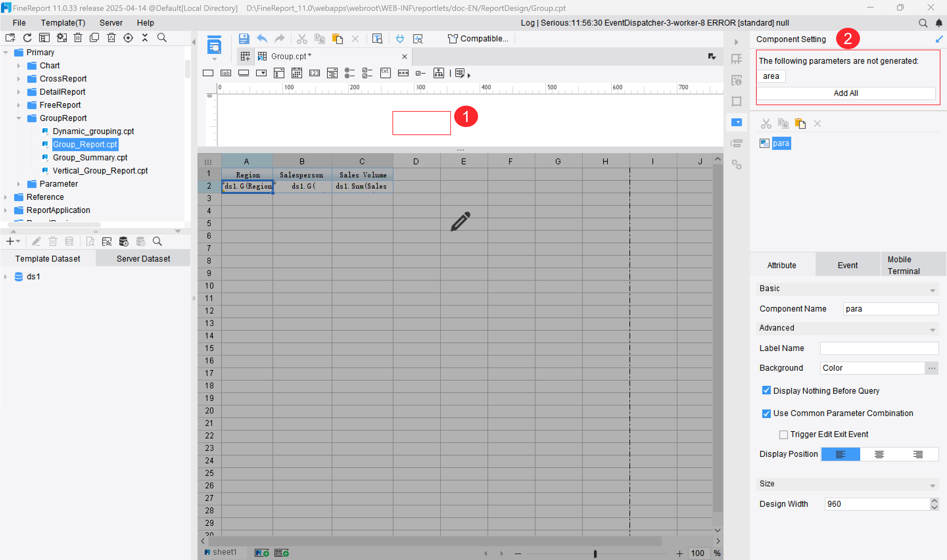Click the Paste clipboard toolbar icon
Viewport: 947px width, 560px height.
tap(338, 38)
